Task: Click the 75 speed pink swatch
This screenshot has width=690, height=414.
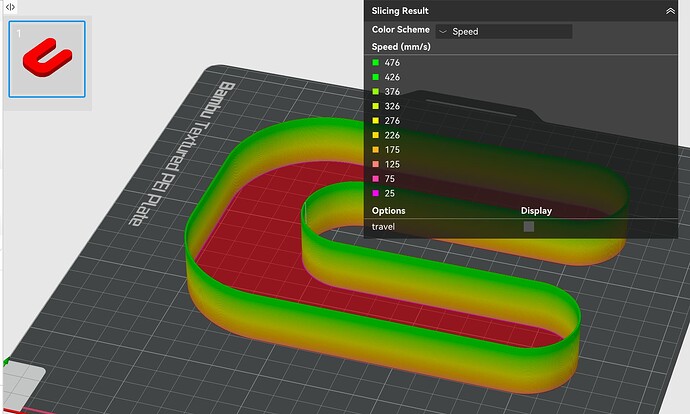Action: 375,179
